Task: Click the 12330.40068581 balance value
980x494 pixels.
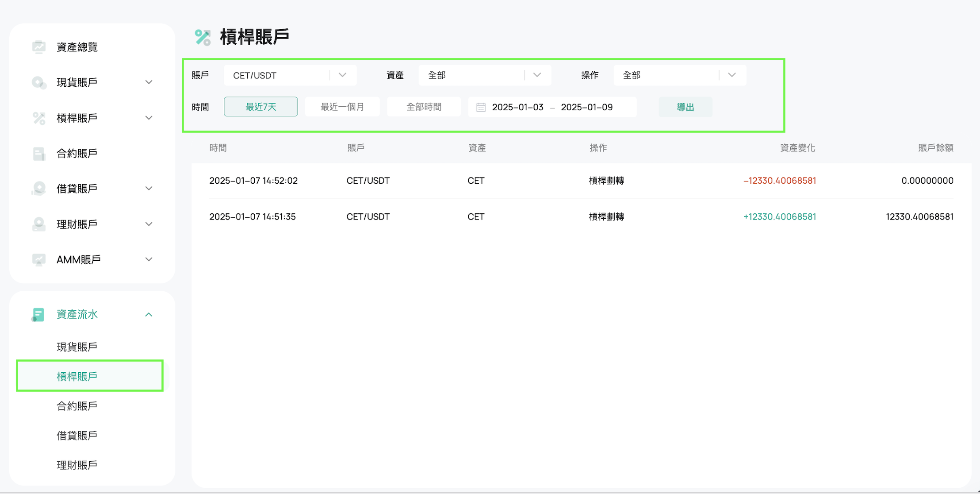Action: pos(920,216)
